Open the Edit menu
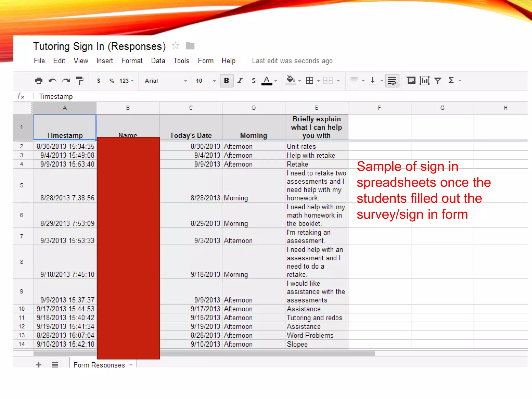 click(x=59, y=61)
